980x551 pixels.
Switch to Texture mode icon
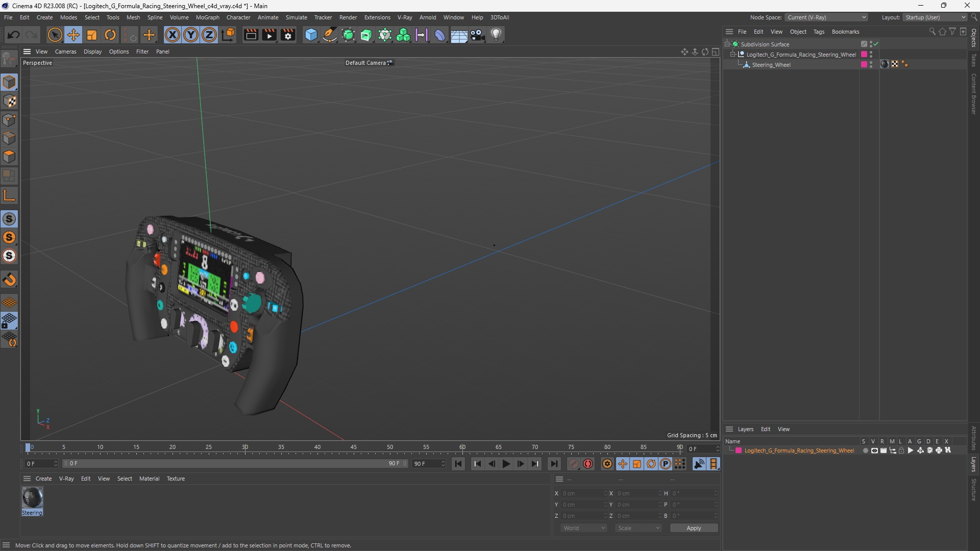(x=9, y=101)
